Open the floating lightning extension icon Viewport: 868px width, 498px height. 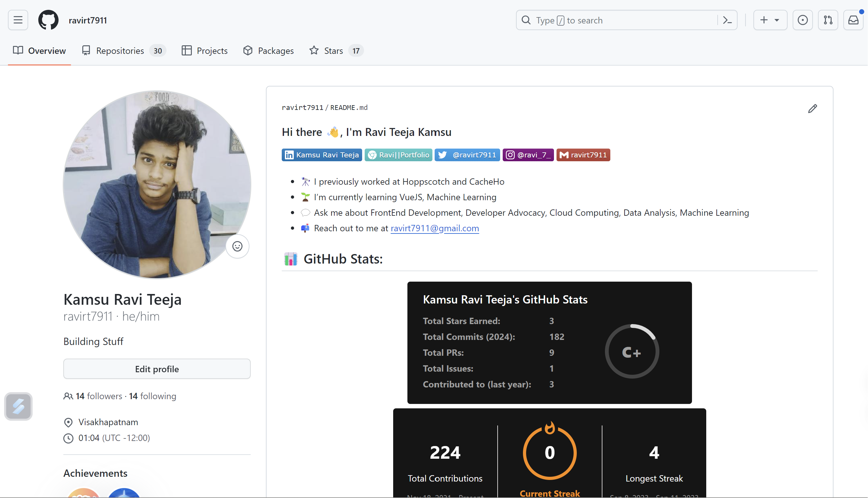(x=18, y=406)
